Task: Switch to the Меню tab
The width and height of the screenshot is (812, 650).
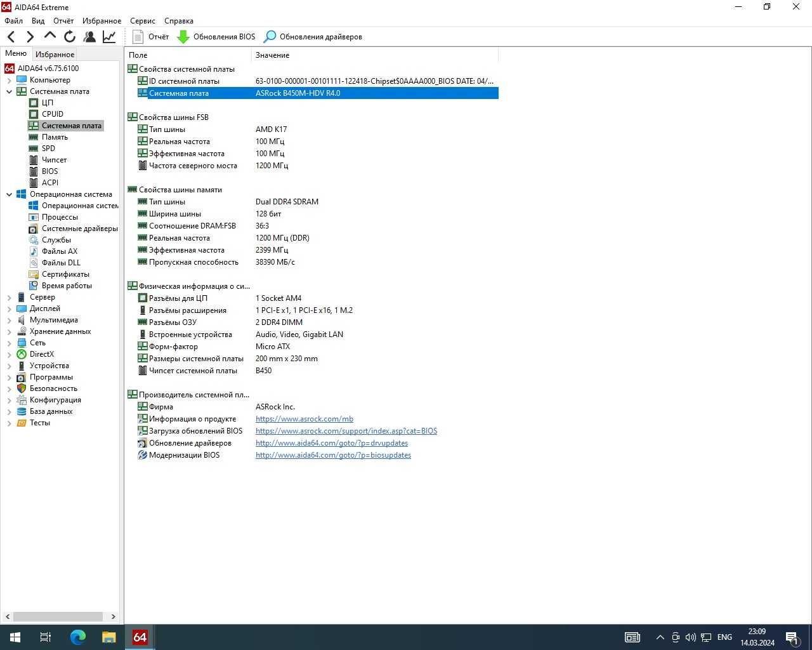Action: click(16, 53)
